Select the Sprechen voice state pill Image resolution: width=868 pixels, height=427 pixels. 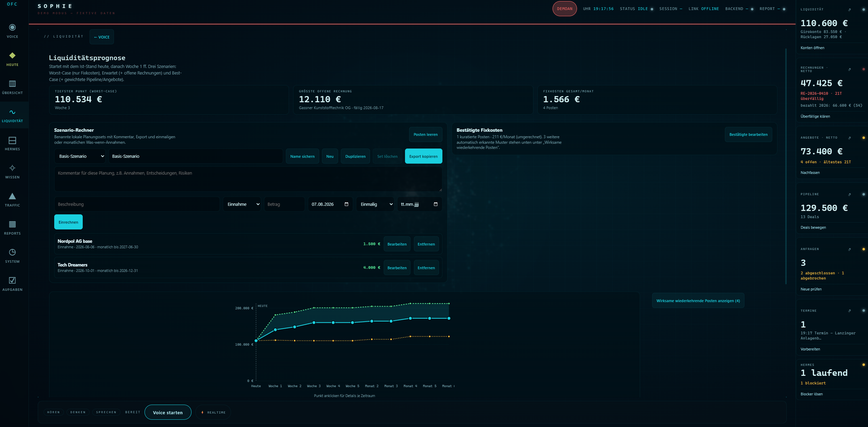[106, 412]
